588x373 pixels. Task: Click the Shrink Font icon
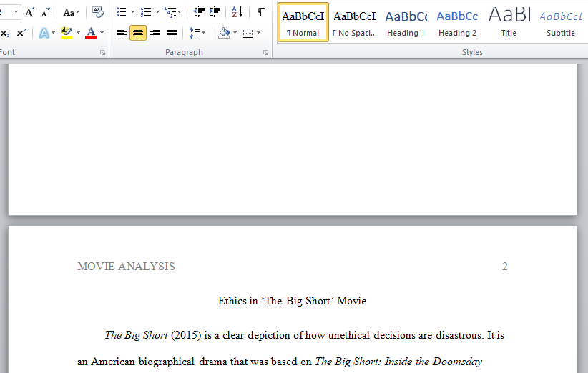coord(45,12)
